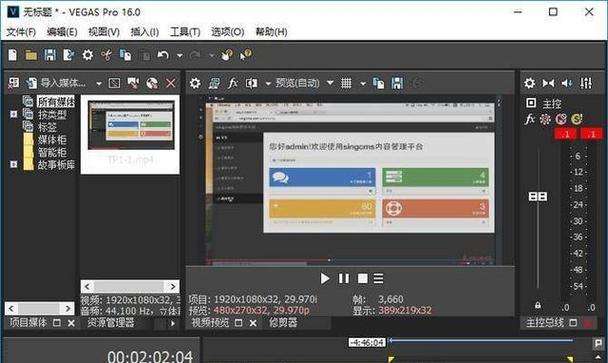Open master FX icon in master bus
The image size is (608, 363).
point(530,119)
